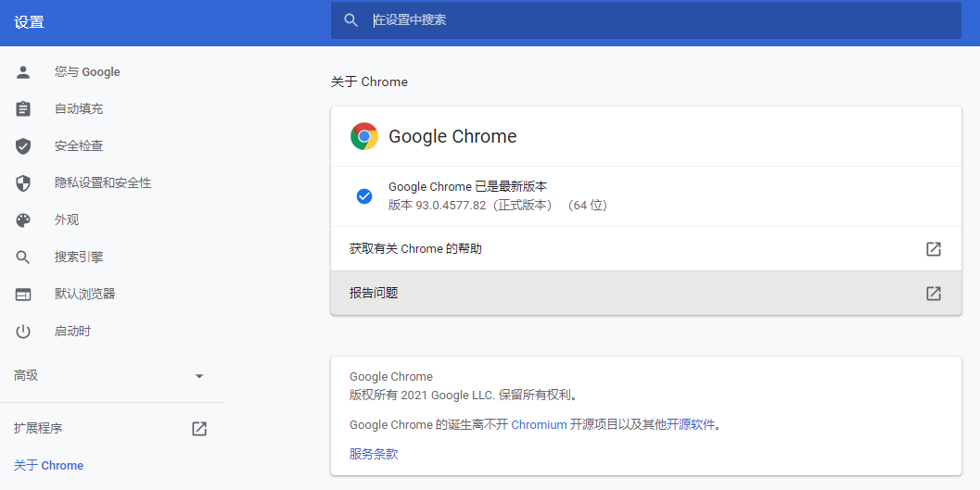Expand the 高级 settings group label
Screen dimensions: 980x490
[26, 376]
